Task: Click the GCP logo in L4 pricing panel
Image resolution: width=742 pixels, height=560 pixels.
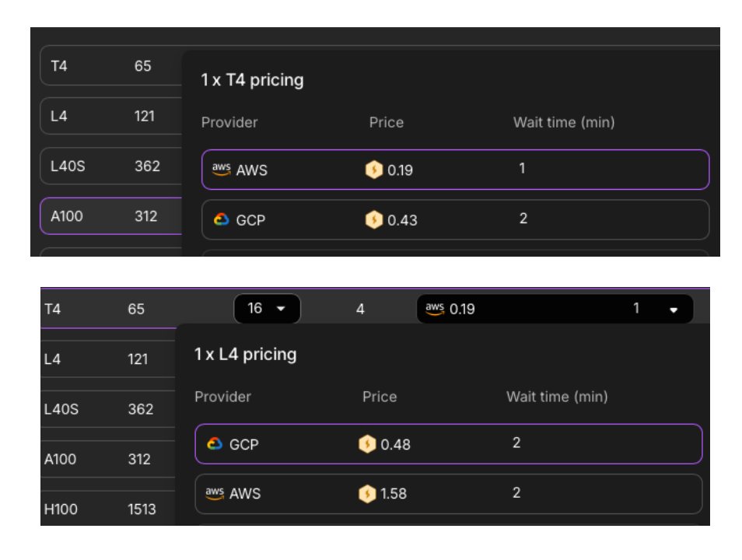Action: point(215,444)
